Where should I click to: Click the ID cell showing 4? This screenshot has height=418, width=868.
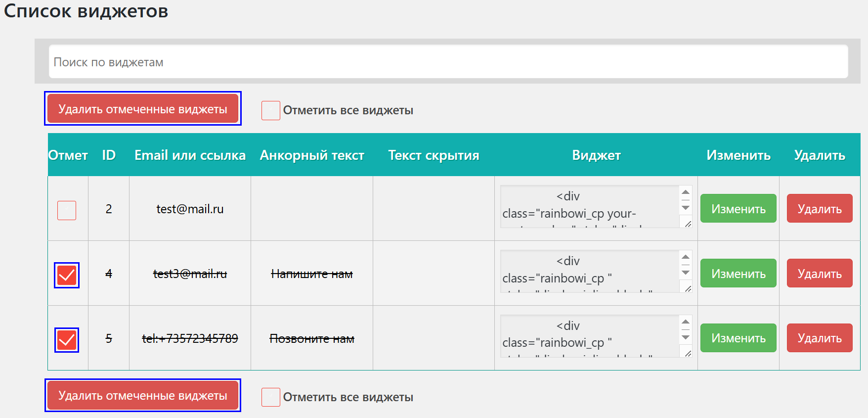coord(109,274)
